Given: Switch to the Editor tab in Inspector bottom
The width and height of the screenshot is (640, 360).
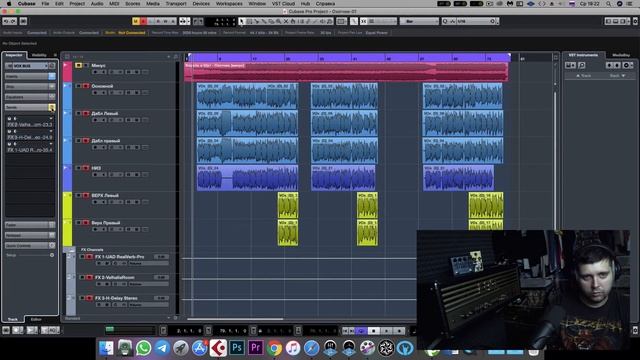Looking at the screenshot, I should [x=36, y=319].
